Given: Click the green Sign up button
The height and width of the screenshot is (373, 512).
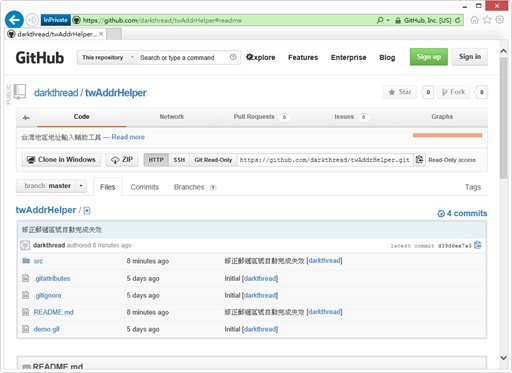Looking at the screenshot, I should coord(429,57).
